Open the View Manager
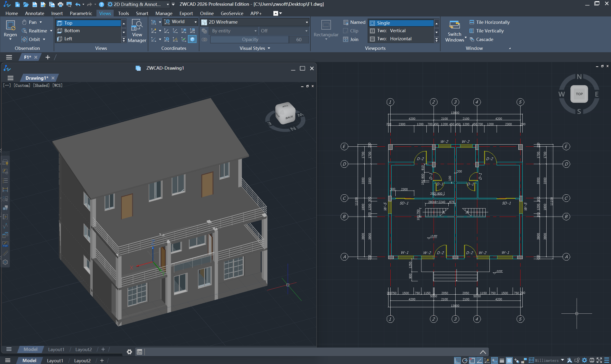Image resolution: width=611 pixels, height=364 pixels. [x=137, y=31]
